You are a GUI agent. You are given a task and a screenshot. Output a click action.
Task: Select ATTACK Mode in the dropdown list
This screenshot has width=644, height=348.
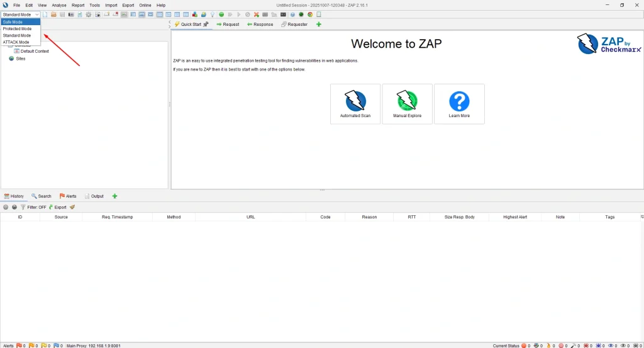point(16,42)
